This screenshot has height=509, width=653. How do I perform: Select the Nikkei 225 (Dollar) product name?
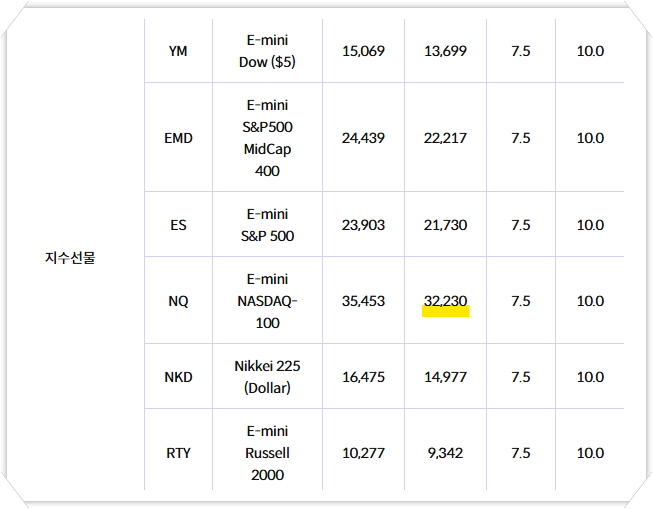pyautogui.click(x=267, y=377)
